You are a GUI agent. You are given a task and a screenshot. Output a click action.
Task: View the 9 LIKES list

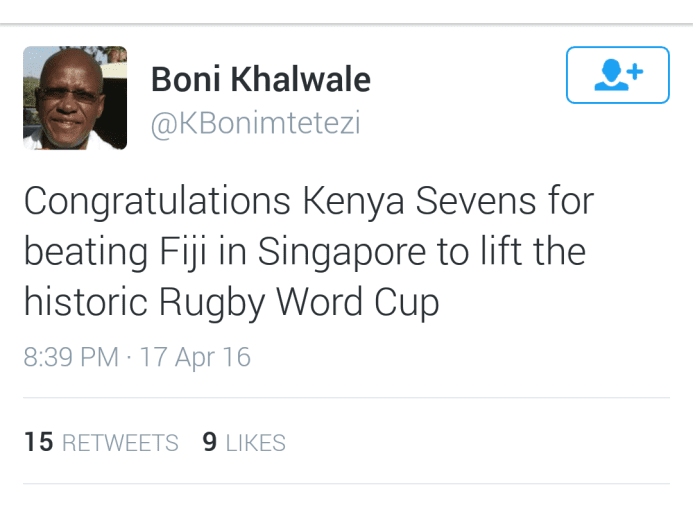coord(244,442)
